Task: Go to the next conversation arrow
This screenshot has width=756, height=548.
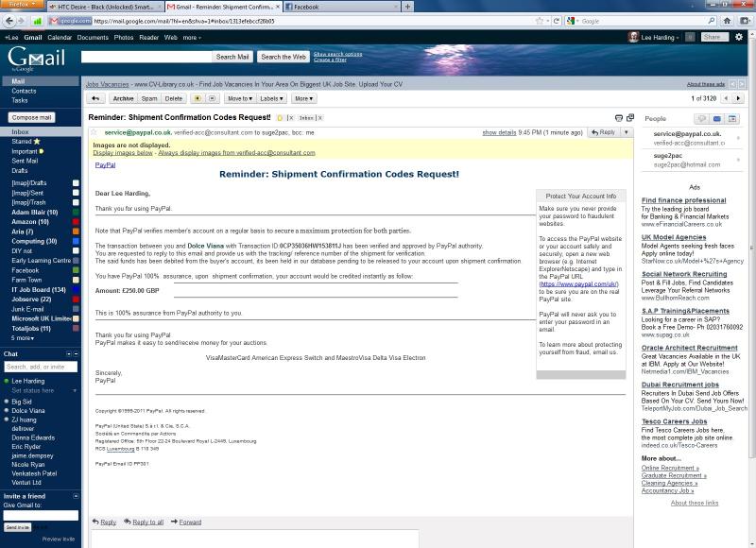Action: [739, 98]
